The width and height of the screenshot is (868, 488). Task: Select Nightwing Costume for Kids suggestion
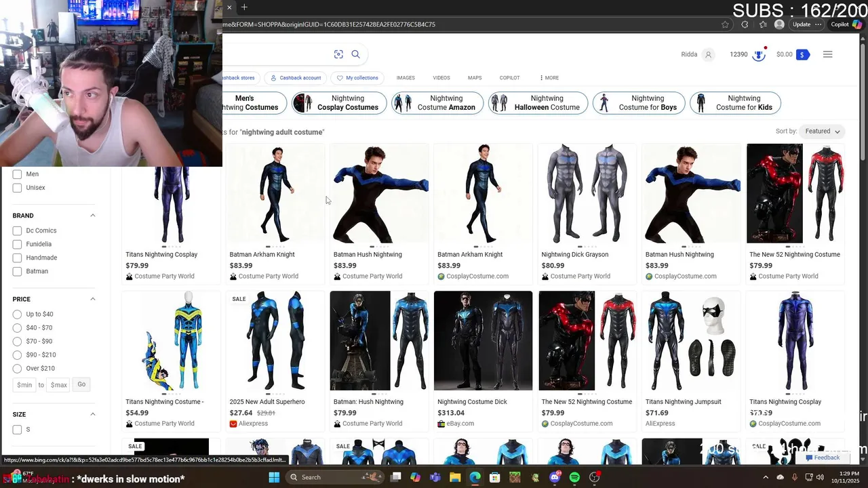pos(735,103)
